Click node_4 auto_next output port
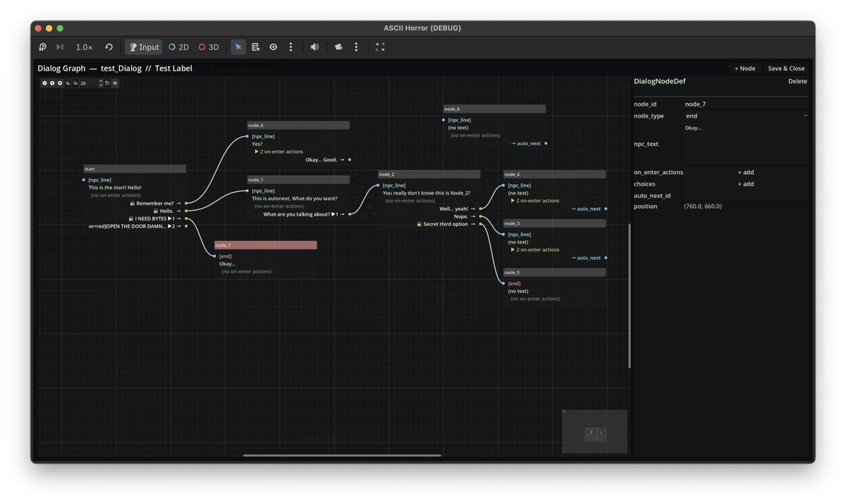Screen dimensions: 846x504 click(x=606, y=209)
